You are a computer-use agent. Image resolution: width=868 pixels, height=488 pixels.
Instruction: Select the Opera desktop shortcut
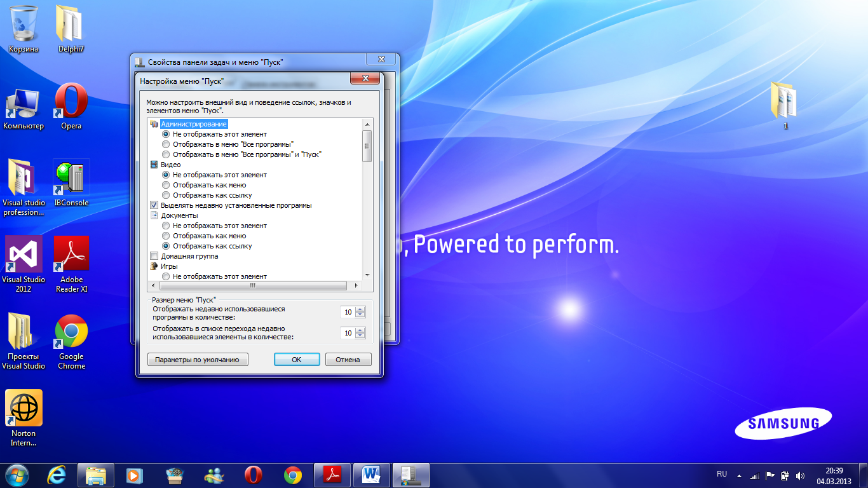click(x=71, y=107)
